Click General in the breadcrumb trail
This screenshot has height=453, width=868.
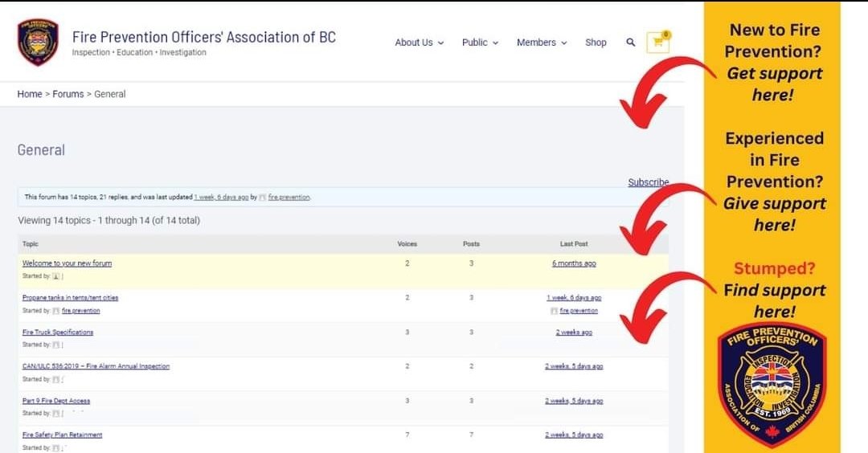coord(109,94)
